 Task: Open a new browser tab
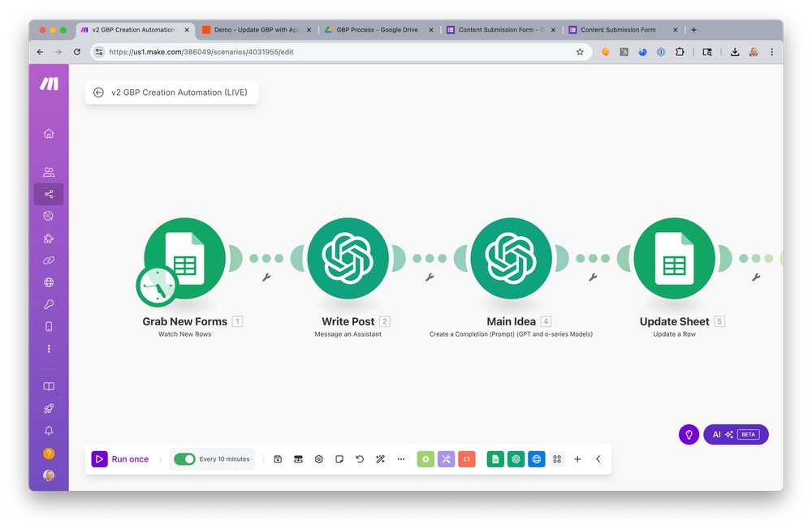point(694,30)
